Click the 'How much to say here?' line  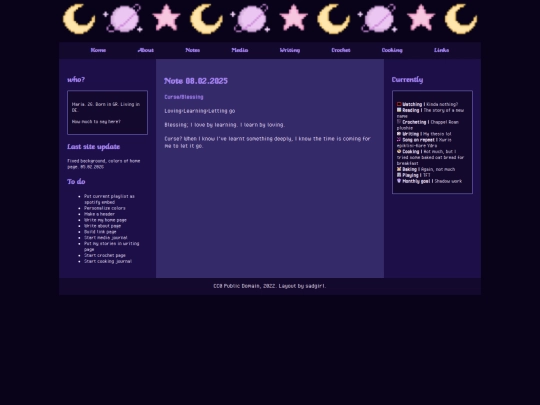[96, 122]
